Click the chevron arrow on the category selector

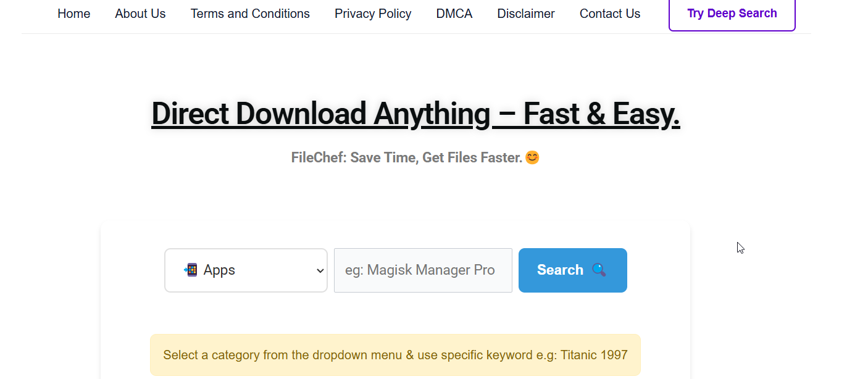coord(320,270)
